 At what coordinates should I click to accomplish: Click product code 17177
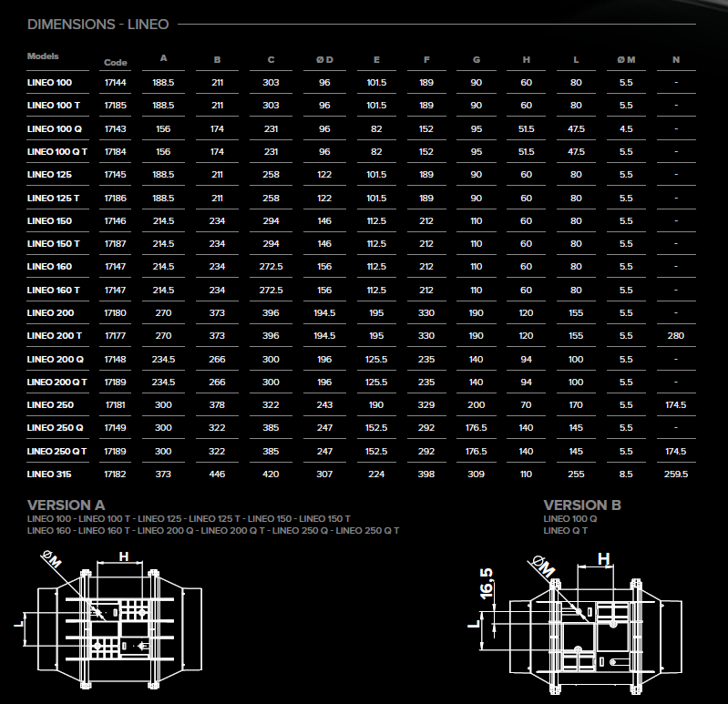click(x=116, y=336)
